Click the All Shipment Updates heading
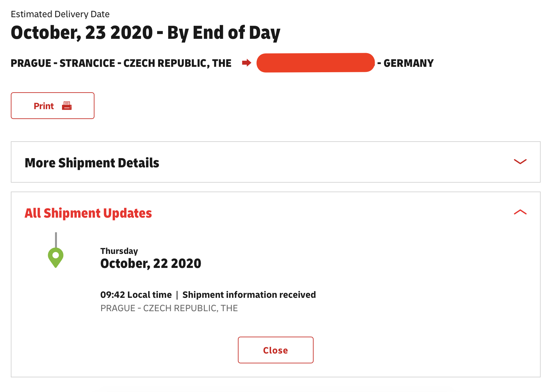Screen dimensions: 554x392 (88, 213)
